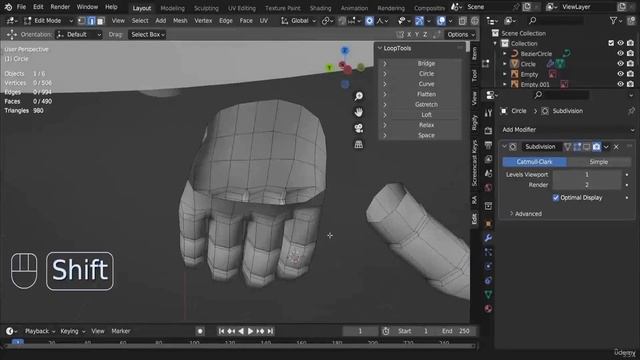Collapse the Subdivision modifier panel arrow
640x360 pixels.
click(504, 147)
